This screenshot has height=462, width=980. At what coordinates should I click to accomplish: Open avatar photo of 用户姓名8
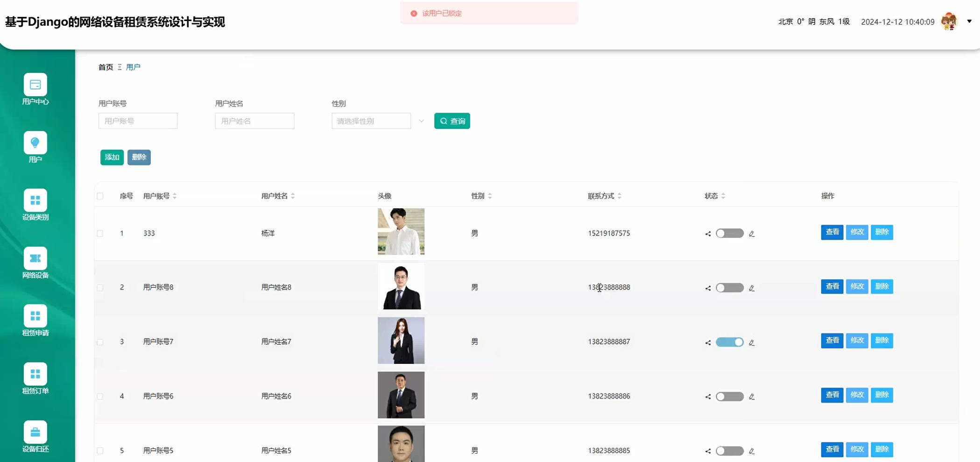[x=401, y=286]
